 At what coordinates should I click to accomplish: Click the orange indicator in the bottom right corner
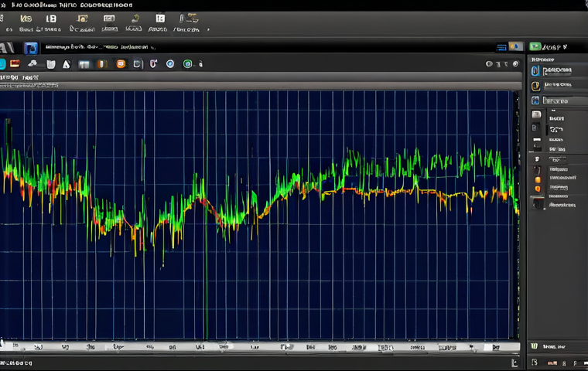pos(552,362)
